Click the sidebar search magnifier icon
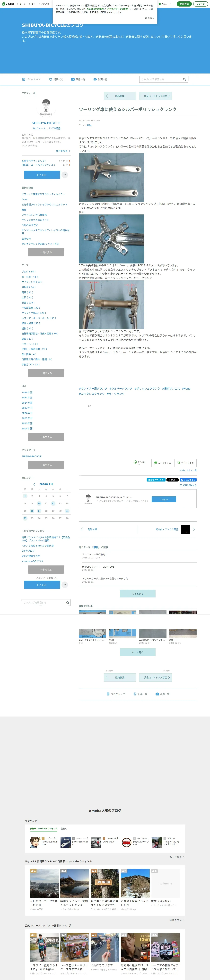 pyautogui.click(x=68, y=603)
